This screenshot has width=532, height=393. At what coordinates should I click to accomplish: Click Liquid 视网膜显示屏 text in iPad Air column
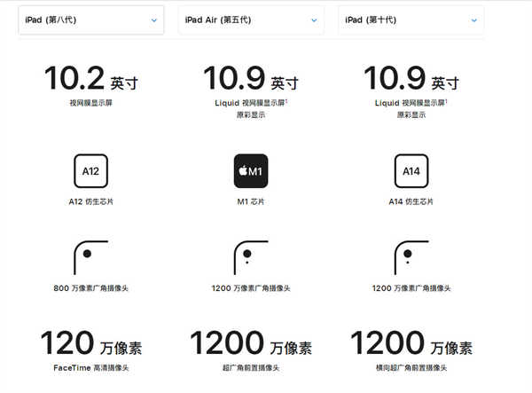[x=251, y=103]
